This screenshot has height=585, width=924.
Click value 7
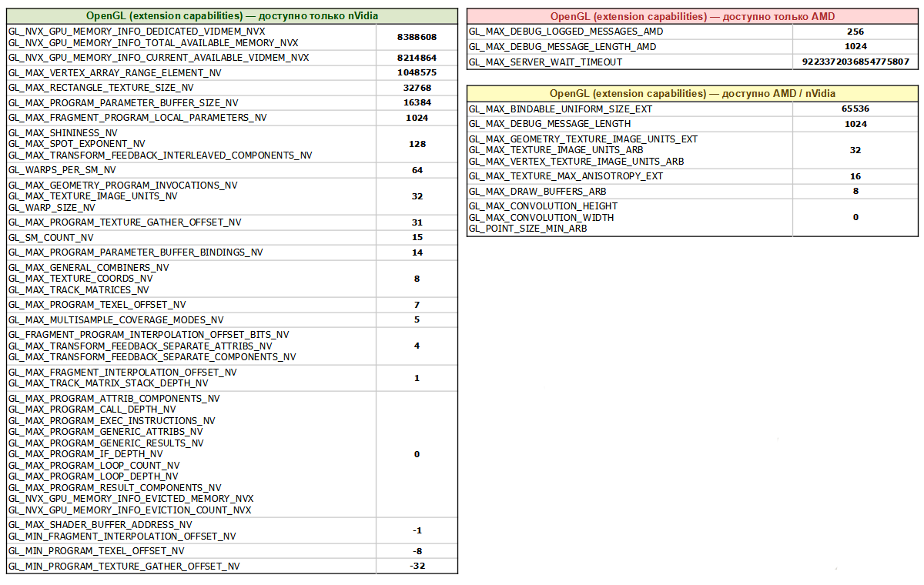(x=417, y=305)
